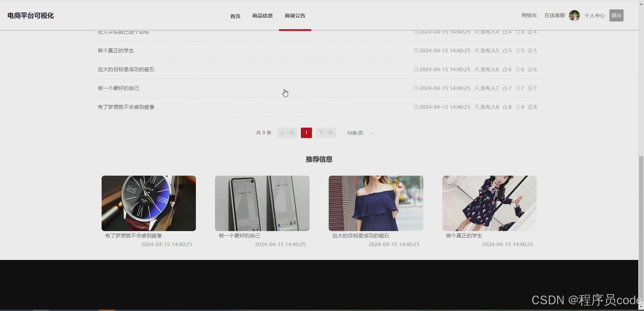Click the star favorite icon beside 远大的目标是成功的磁石
Screen dimensions: 644x311
[518, 69]
